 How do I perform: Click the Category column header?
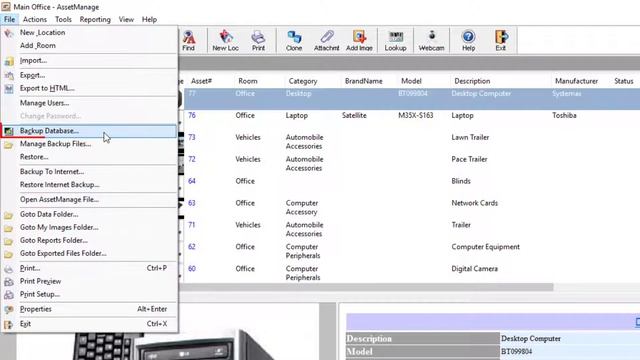point(303,81)
